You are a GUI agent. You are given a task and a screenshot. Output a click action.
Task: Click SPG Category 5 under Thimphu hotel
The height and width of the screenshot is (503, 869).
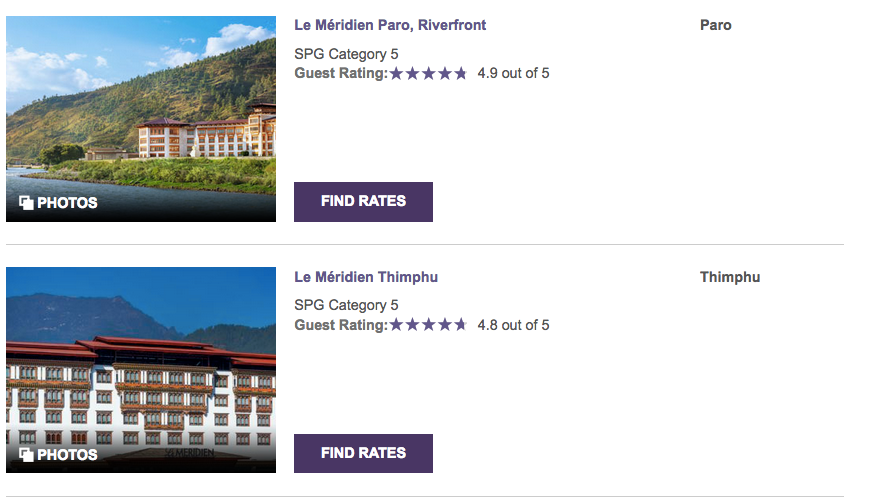tap(346, 305)
